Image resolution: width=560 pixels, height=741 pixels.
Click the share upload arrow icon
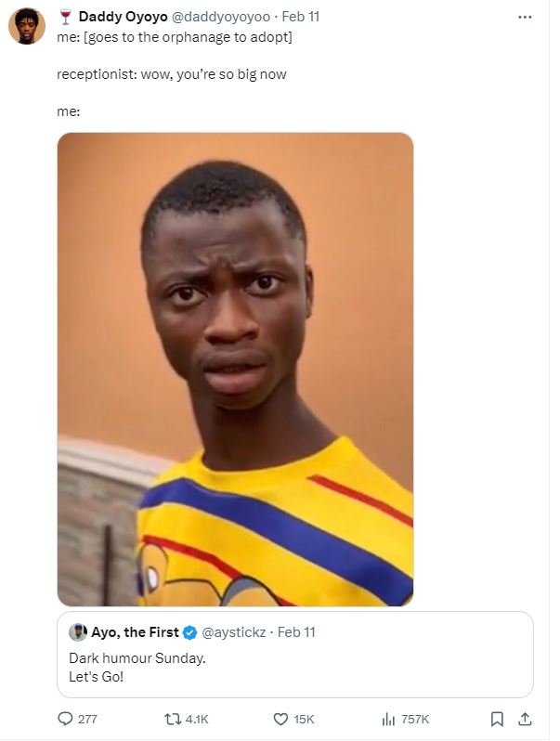click(525, 719)
